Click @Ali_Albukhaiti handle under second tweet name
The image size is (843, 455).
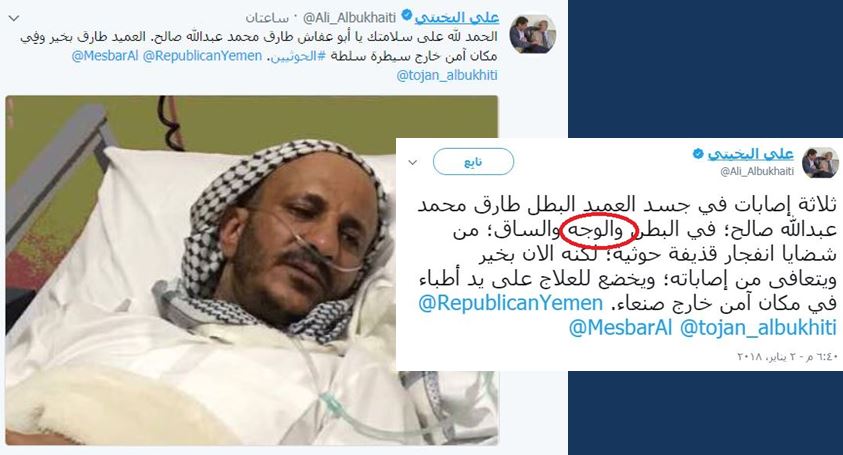pos(757,171)
